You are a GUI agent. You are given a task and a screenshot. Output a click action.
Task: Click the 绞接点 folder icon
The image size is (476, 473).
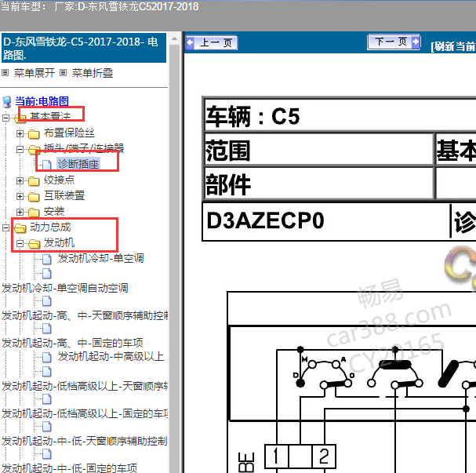34,181
